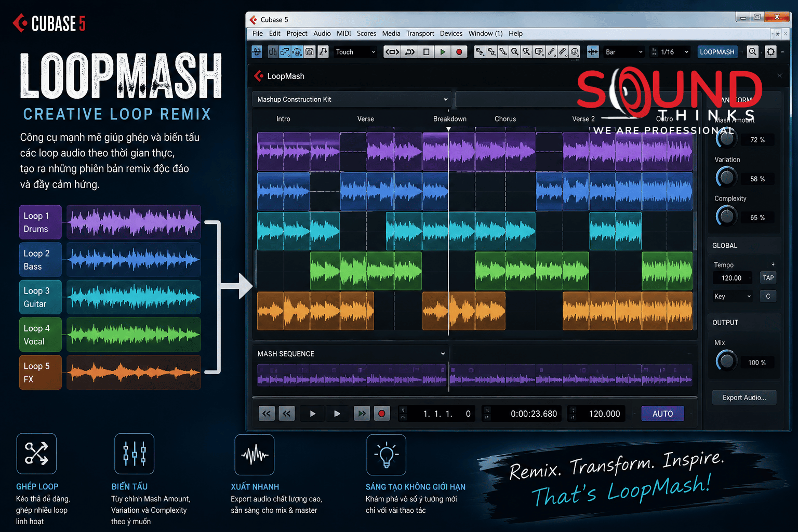Screen dimensions: 798x532
Task: Open the 1/16 quantize dropdown
Action: (x=670, y=52)
